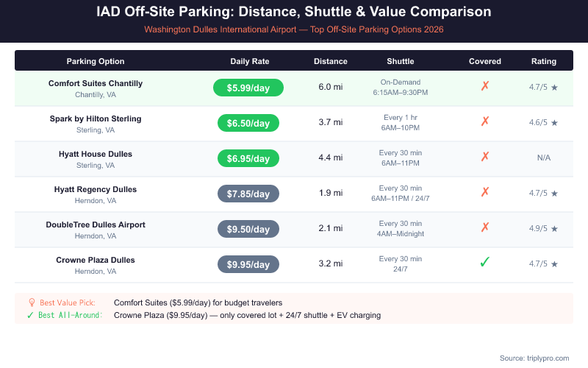
Task: Click the red X in Hyatt House row
Action: (x=485, y=158)
